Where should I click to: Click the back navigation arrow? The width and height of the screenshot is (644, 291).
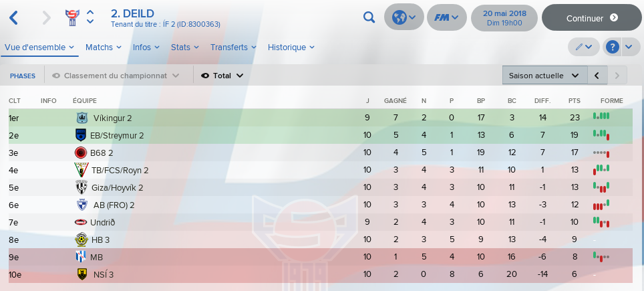click(14, 17)
